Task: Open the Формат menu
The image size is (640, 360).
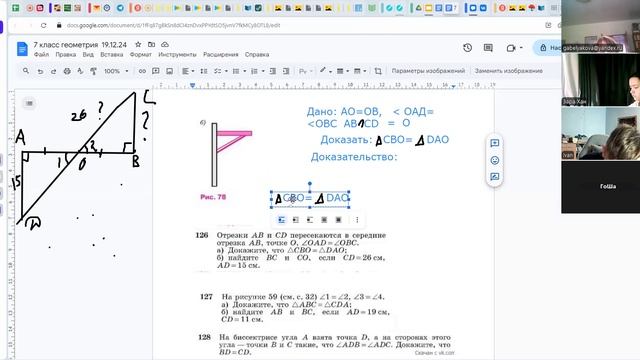Action: (140, 54)
